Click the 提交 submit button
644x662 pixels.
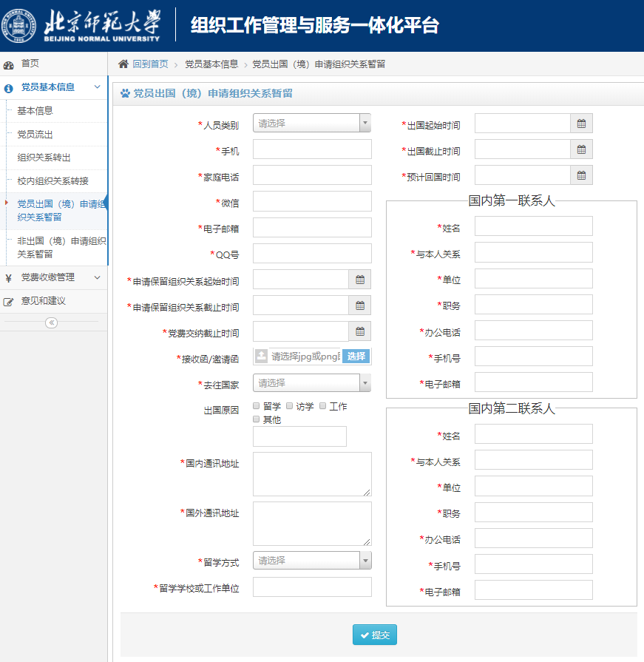374,634
